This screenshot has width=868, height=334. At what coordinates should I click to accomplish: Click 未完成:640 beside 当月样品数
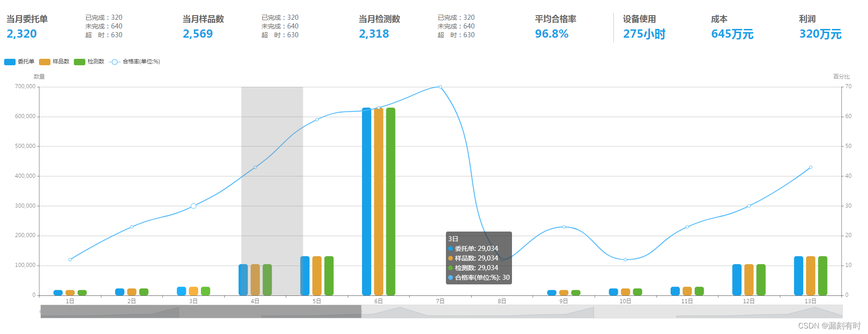click(x=280, y=26)
